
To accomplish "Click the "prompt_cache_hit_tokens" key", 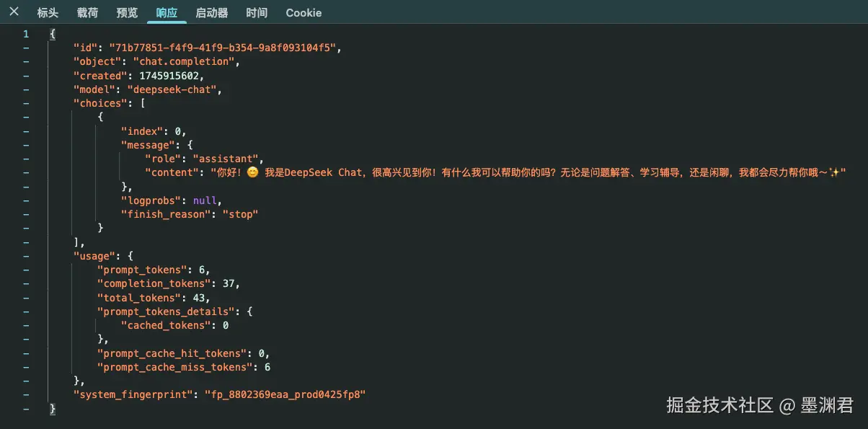I will pos(173,353).
